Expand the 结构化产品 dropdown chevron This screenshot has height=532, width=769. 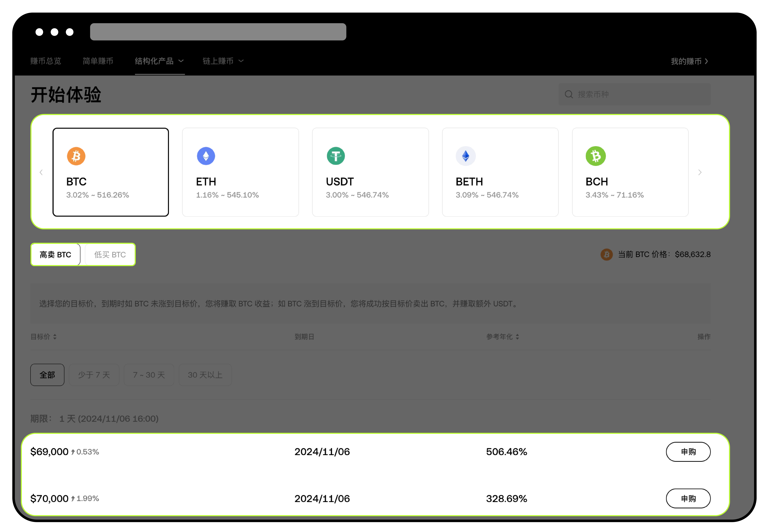click(x=181, y=61)
